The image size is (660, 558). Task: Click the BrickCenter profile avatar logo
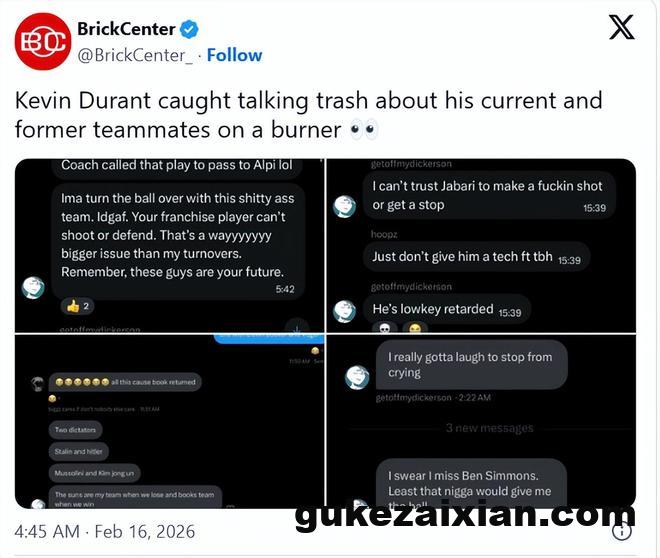41,41
